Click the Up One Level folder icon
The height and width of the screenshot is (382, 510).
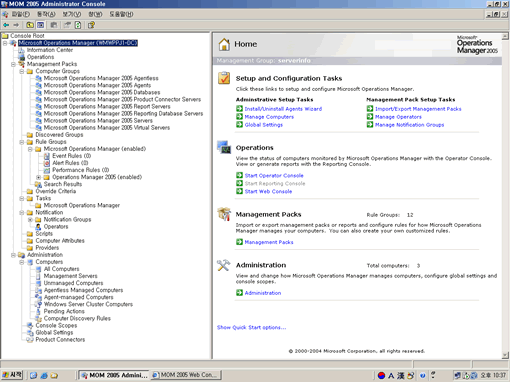click(x=30, y=25)
